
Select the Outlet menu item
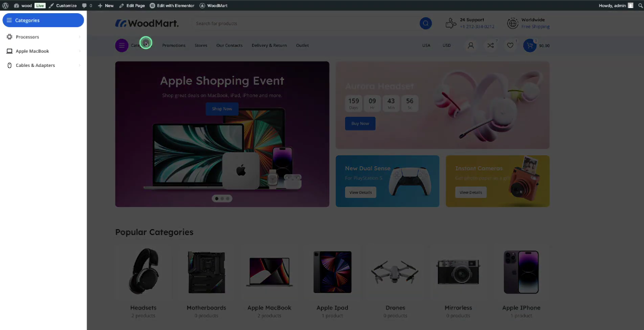click(x=302, y=45)
